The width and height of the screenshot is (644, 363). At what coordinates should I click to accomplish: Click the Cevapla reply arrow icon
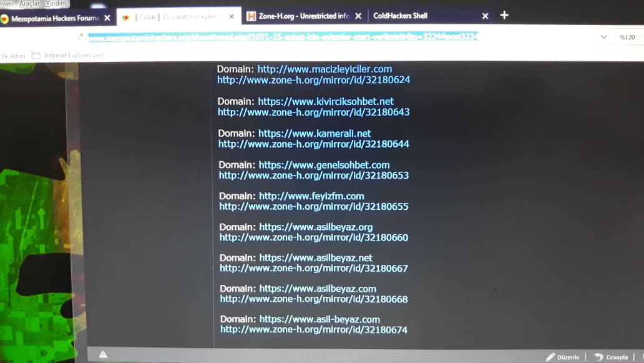pyautogui.click(x=598, y=357)
